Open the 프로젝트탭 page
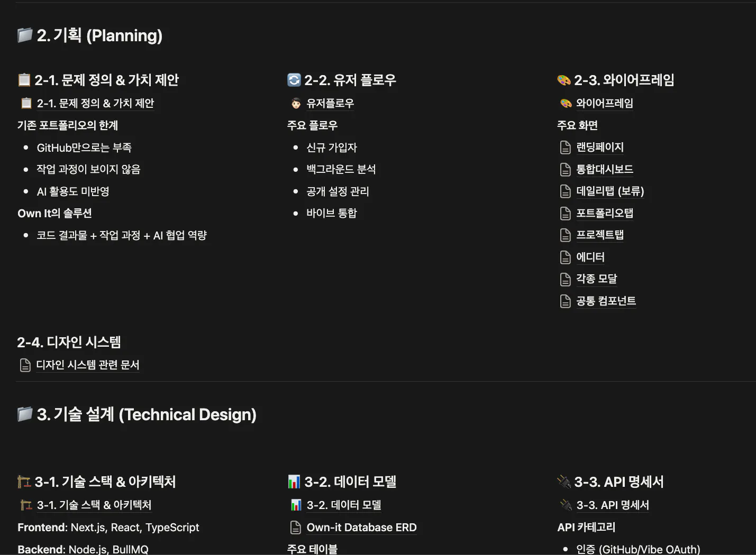The image size is (756, 555). pos(600,235)
